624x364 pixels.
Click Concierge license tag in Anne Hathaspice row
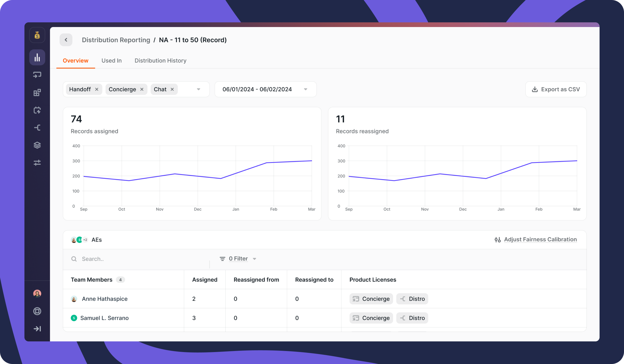[x=371, y=299]
